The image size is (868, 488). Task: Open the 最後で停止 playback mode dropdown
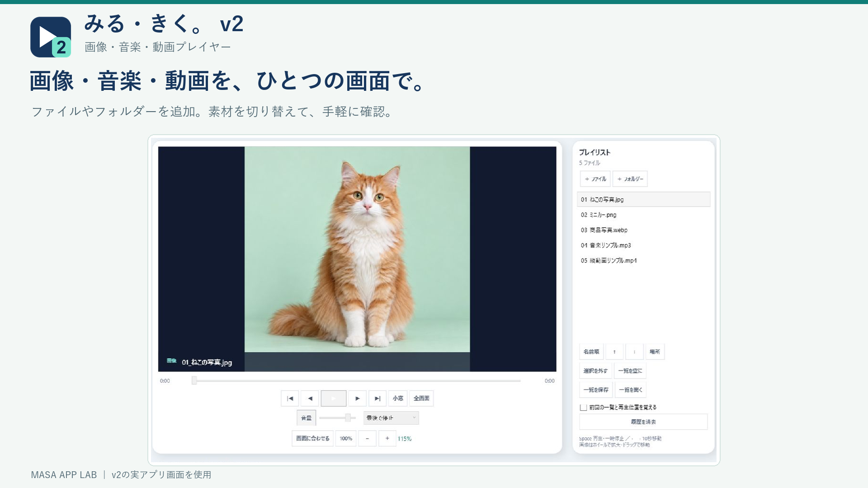(391, 418)
